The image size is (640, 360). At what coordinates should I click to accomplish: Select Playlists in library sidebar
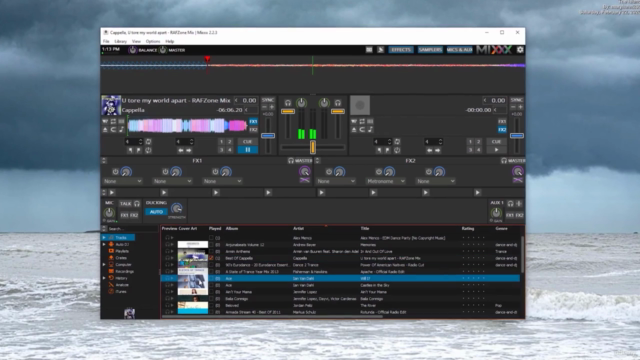tap(122, 251)
